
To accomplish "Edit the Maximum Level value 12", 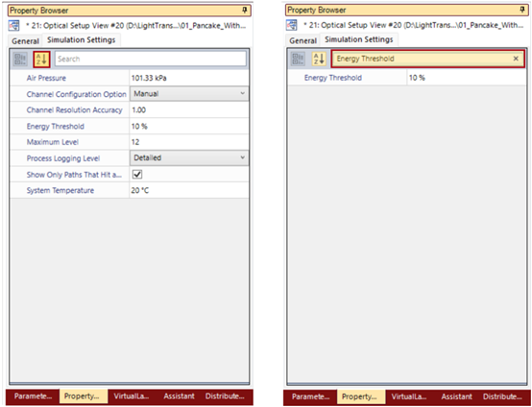I will 189,142.
